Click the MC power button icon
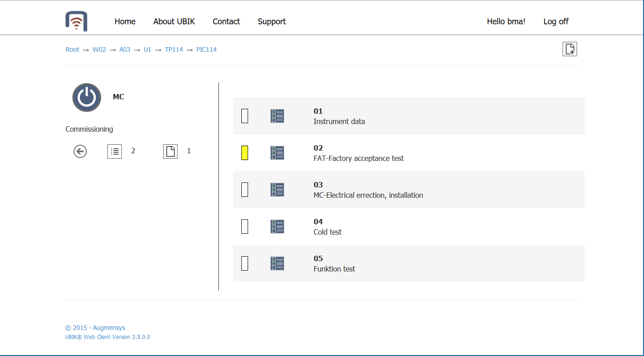 87,98
